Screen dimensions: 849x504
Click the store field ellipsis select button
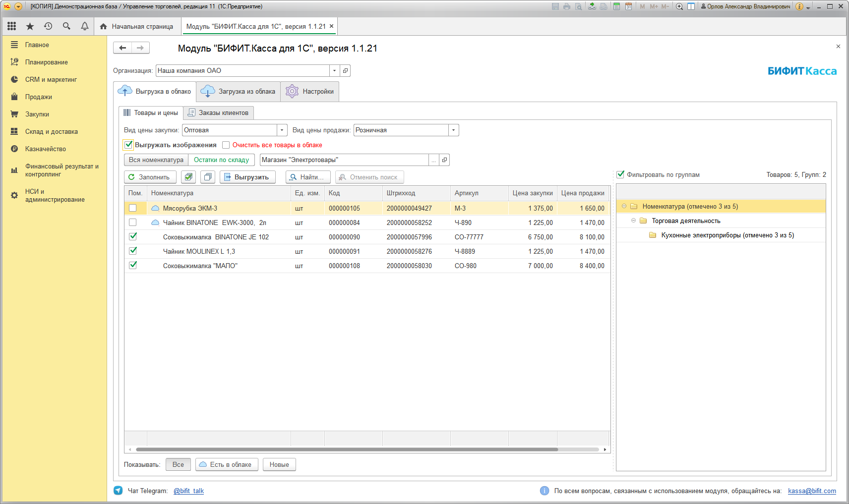[434, 160]
